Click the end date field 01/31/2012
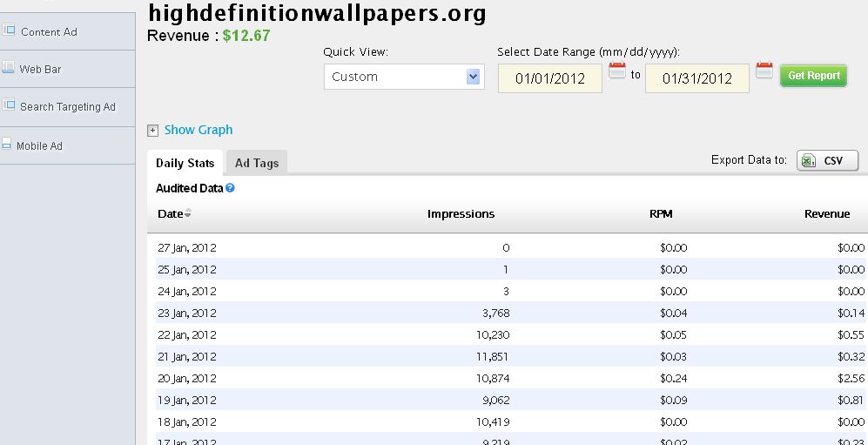Viewport: 868px width, 445px height. pos(697,78)
